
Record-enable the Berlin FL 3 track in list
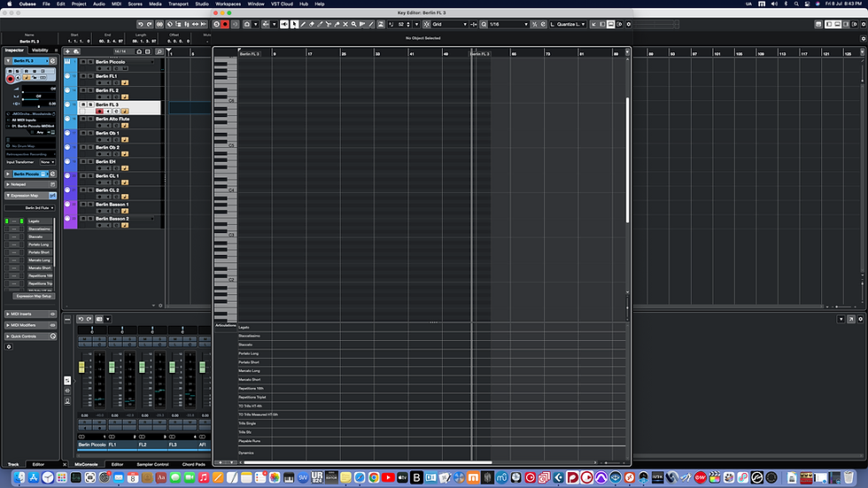99,112
